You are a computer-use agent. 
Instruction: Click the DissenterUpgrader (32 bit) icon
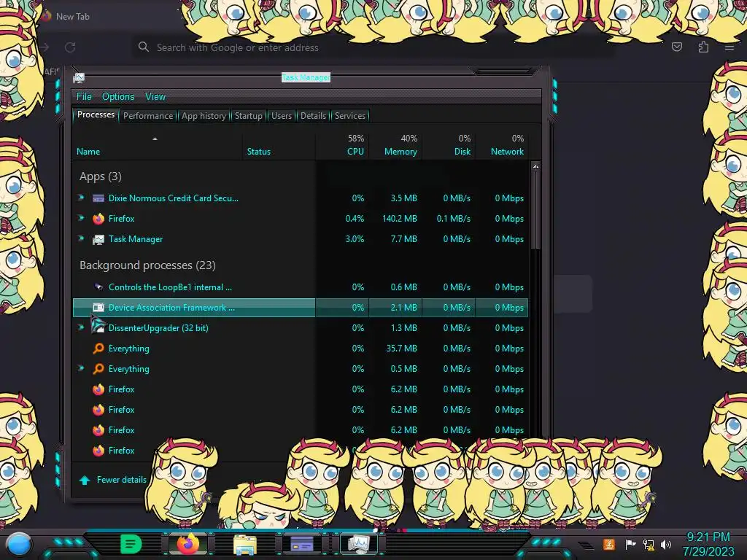coord(98,327)
